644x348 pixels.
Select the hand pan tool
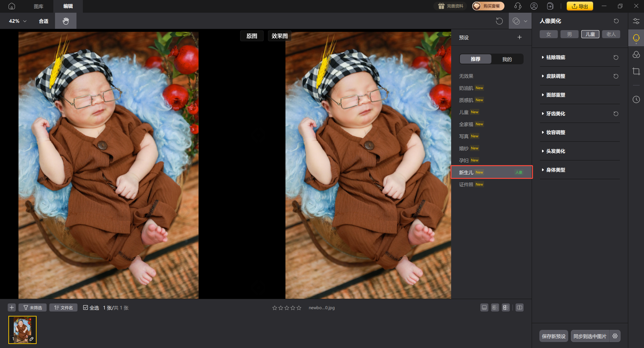(x=66, y=21)
